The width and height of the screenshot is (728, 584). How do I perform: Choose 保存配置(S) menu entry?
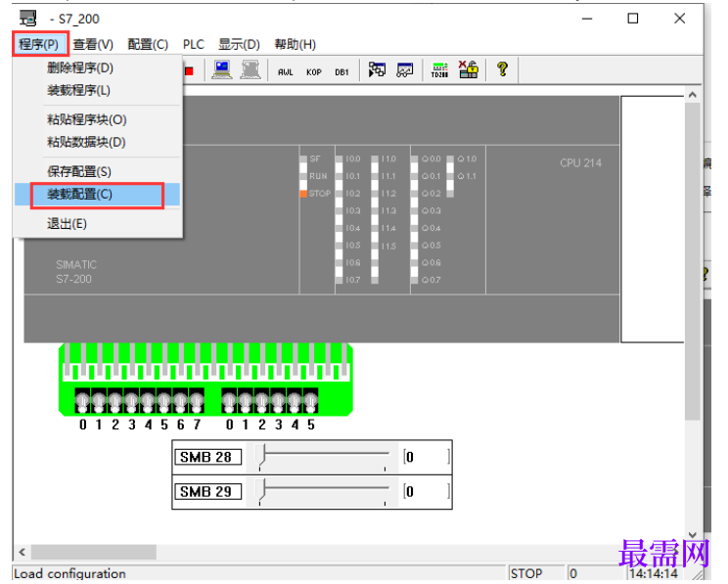coord(98,172)
